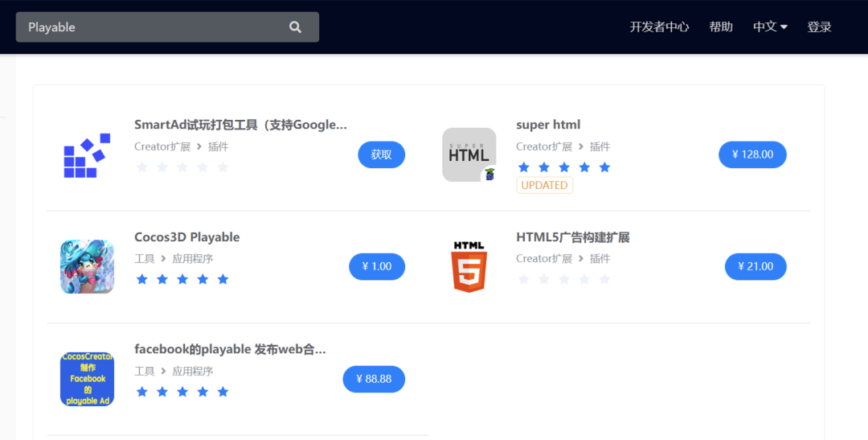Click SmartAd empty star rating
This screenshot has width=868, height=440.
[x=182, y=167]
